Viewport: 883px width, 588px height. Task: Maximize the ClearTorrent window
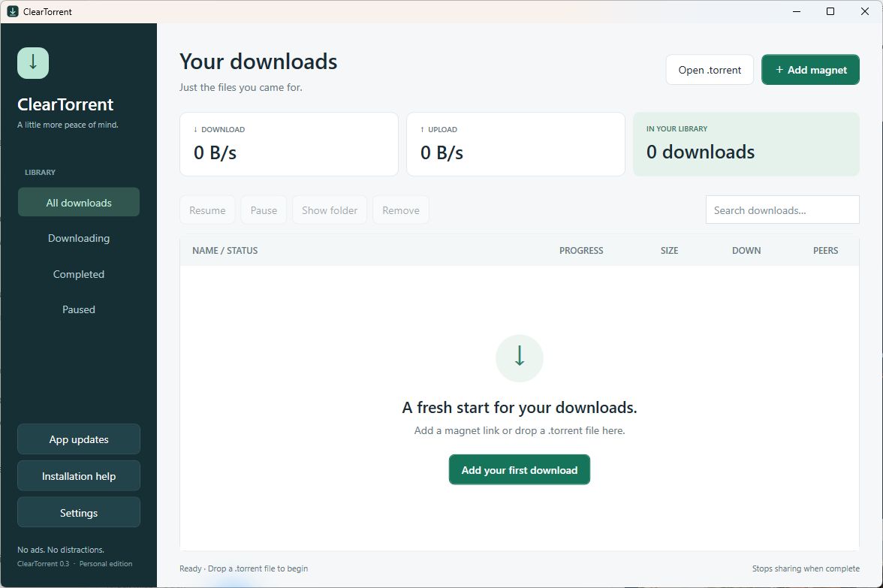pyautogui.click(x=830, y=11)
